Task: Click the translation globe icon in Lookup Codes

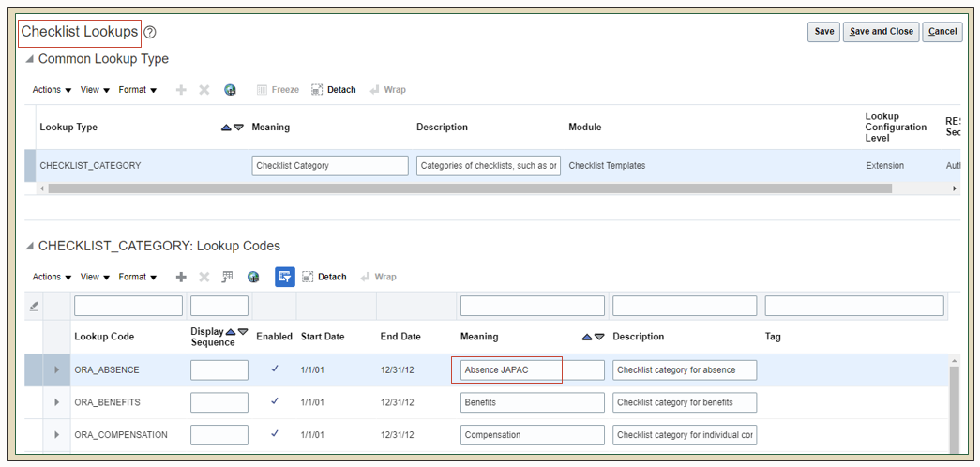Action: [x=253, y=278]
